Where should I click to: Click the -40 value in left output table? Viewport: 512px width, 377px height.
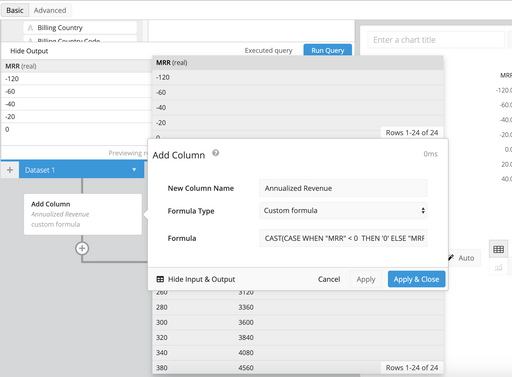pyautogui.click(x=10, y=104)
